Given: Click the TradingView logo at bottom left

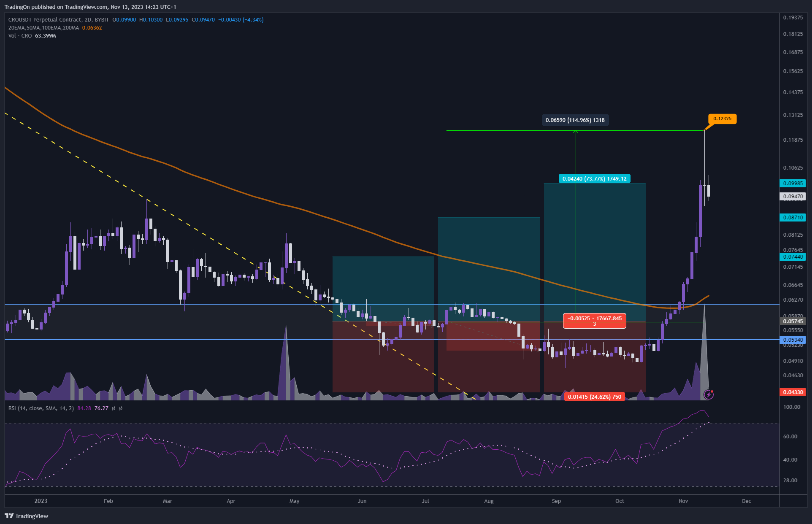Looking at the screenshot, I should (27, 516).
